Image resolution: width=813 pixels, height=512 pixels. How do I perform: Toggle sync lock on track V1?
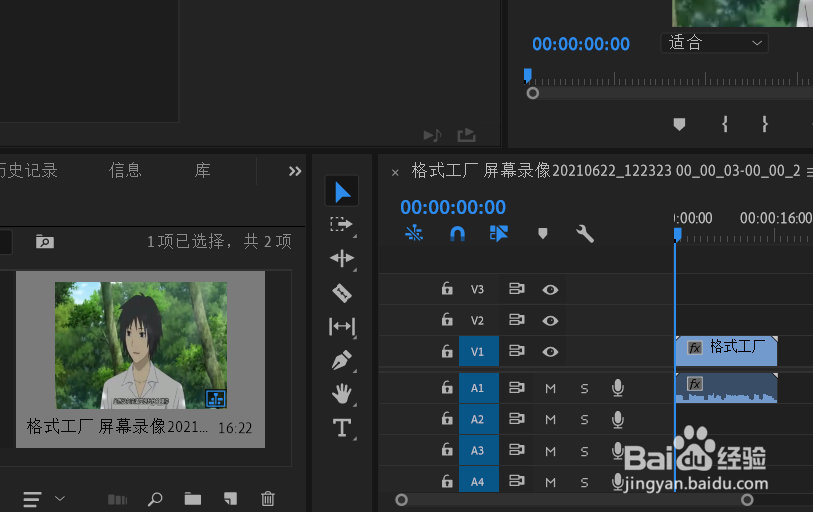tap(516, 351)
